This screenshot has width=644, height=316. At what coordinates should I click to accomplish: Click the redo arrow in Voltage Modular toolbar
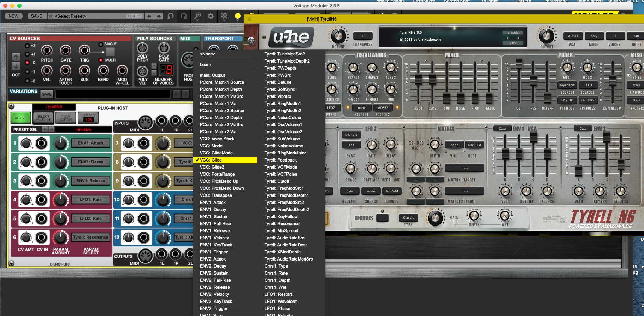point(184,16)
